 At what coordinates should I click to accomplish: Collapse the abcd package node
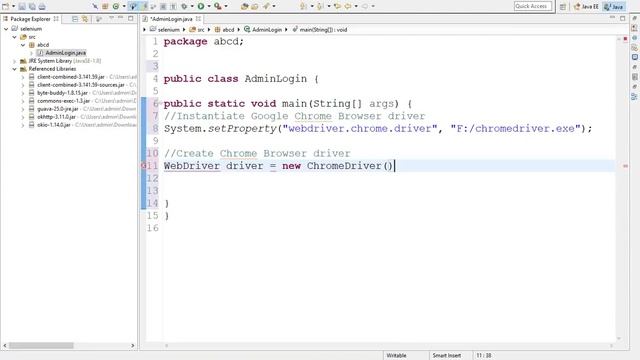[23, 45]
